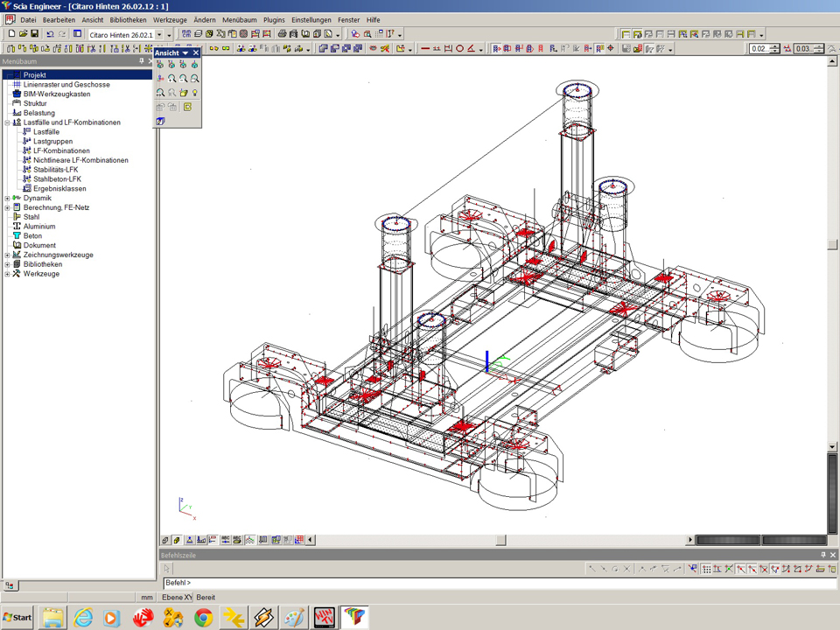Open Google Chrome from the taskbar
This screenshot has height=630, width=840.
click(203, 617)
